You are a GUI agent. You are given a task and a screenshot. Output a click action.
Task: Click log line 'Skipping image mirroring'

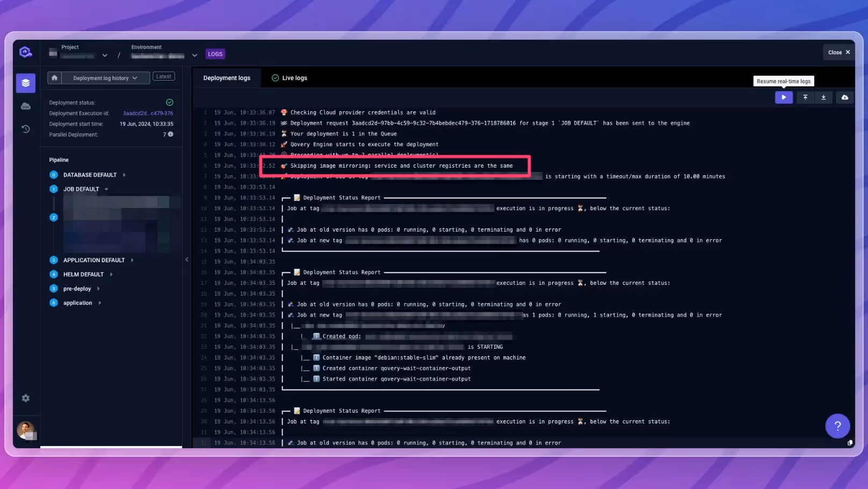pos(402,166)
